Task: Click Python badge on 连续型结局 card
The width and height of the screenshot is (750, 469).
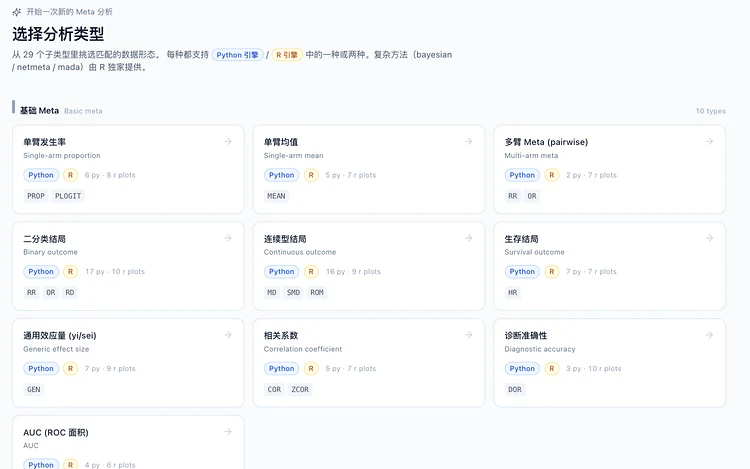Action: [282, 272]
